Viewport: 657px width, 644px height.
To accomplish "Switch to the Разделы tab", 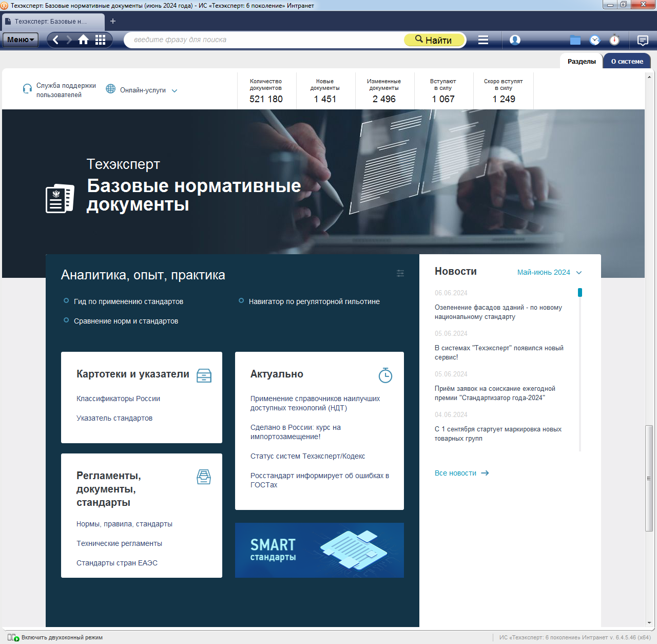I will (582, 61).
